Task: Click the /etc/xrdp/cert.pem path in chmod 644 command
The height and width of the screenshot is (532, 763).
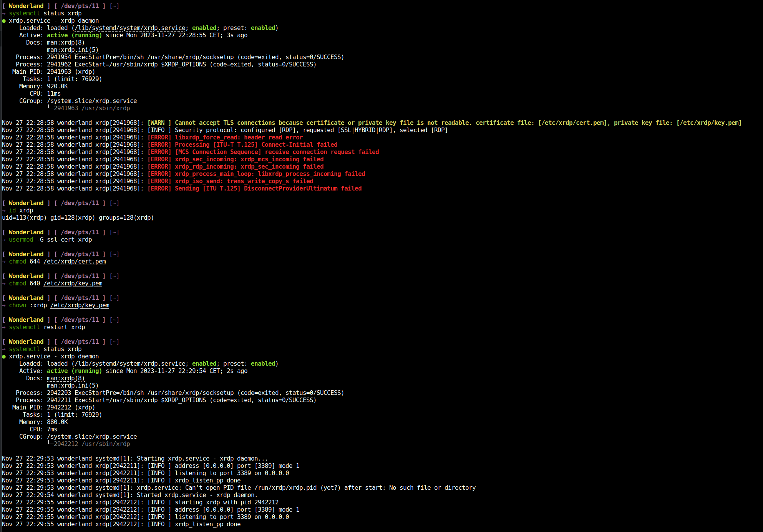Action: pyautogui.click(x=75, y=262)
